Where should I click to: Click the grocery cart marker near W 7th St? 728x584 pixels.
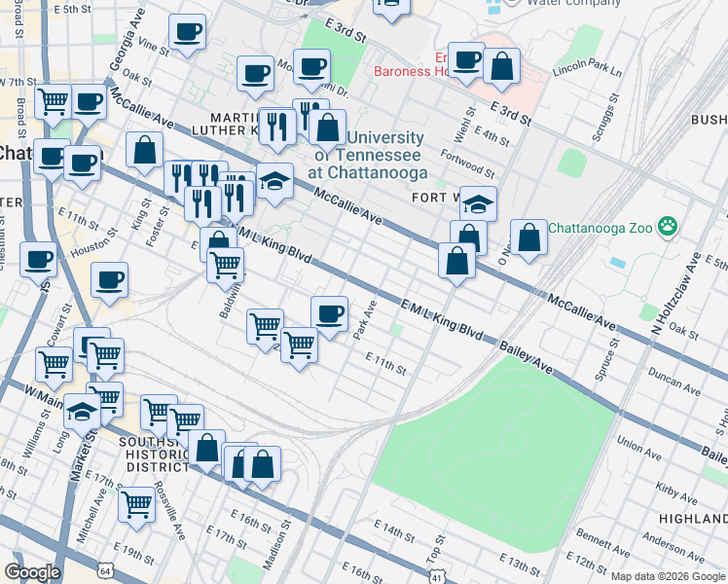pos(53,103)
